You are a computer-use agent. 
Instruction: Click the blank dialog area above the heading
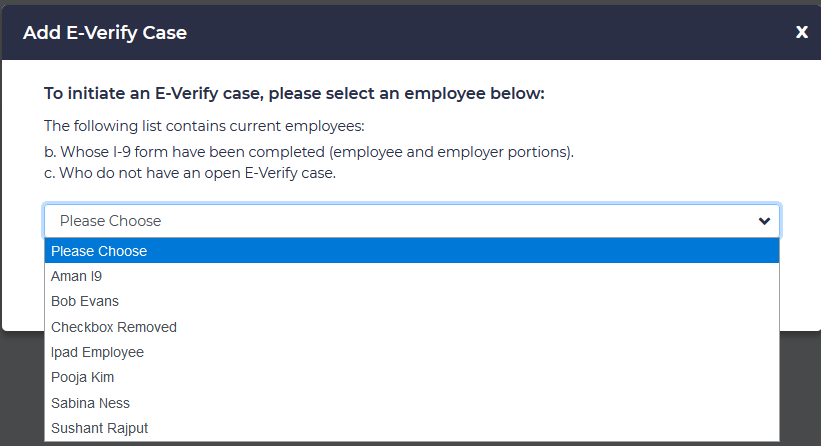[400, 71]
